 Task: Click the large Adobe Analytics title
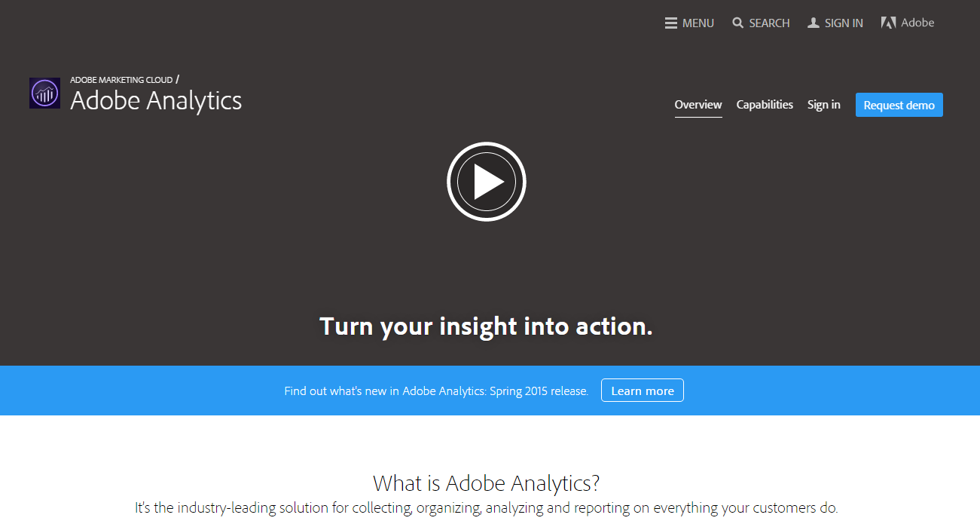coord(156,100)
